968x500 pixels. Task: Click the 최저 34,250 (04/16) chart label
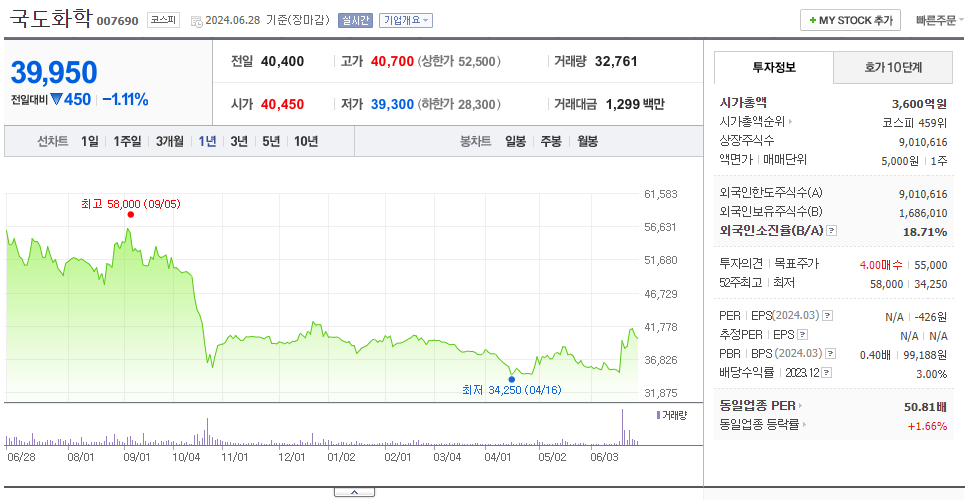tap(512, 390)
